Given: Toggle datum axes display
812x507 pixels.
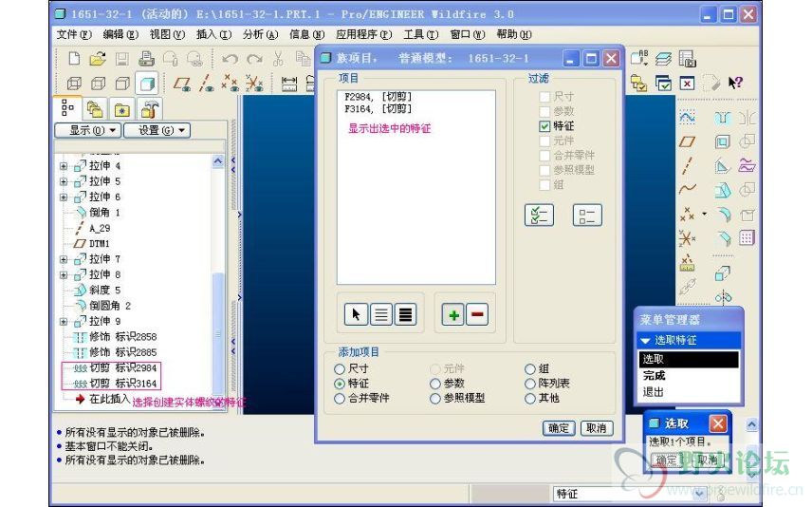Looking at the screenshot, I should (206, 83).
